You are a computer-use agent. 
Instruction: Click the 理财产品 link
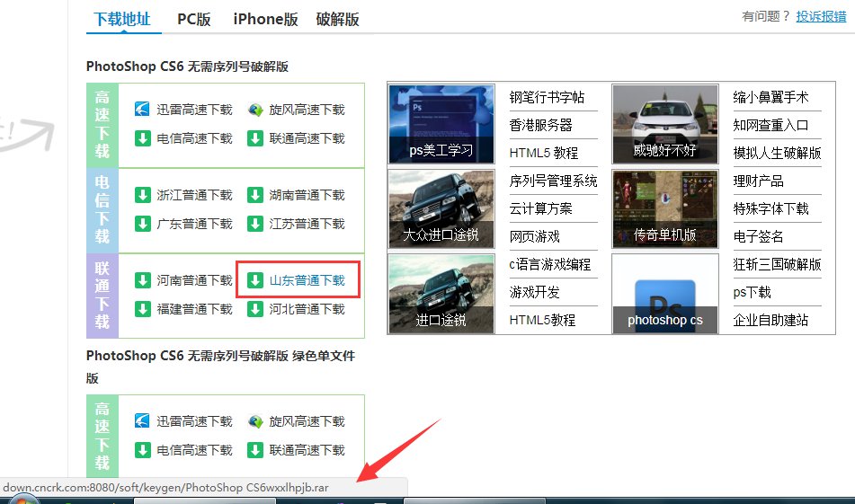tap(759, 181)
